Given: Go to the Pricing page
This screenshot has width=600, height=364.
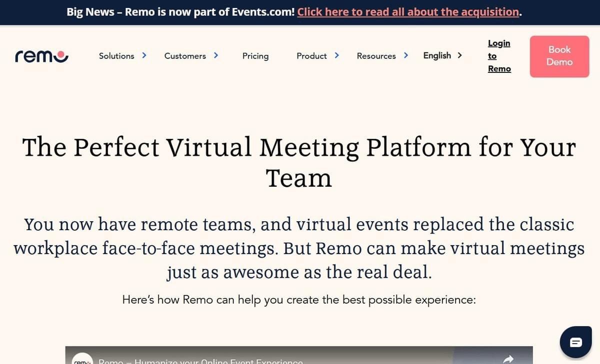Looking at the screenshot, I should 255,56.
